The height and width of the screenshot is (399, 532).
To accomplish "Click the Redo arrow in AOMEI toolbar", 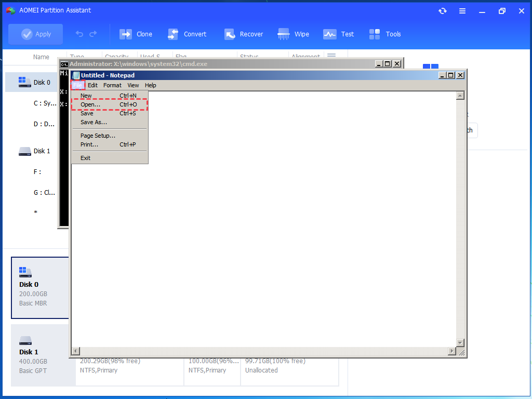I will [x=93, y=34].
